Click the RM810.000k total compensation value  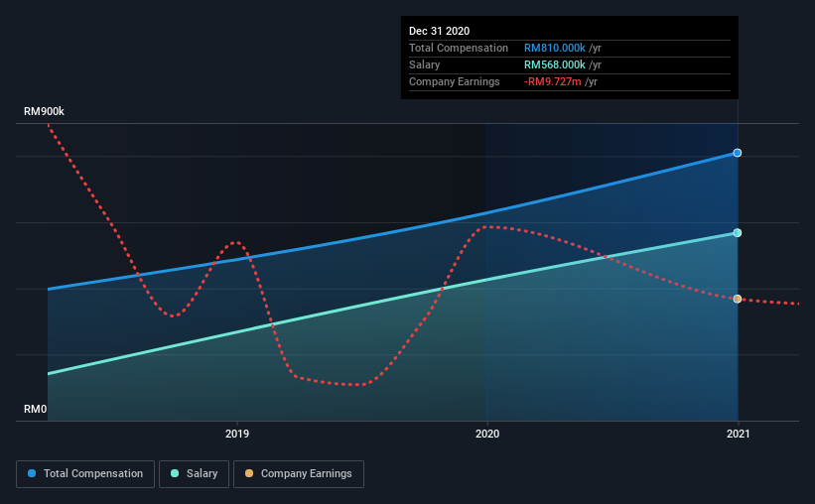(x=555, y=48)
